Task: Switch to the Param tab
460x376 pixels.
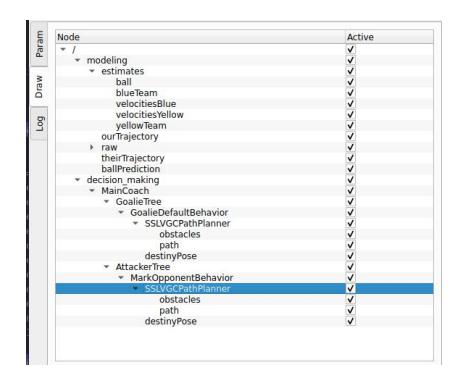Action: [39, 44]
